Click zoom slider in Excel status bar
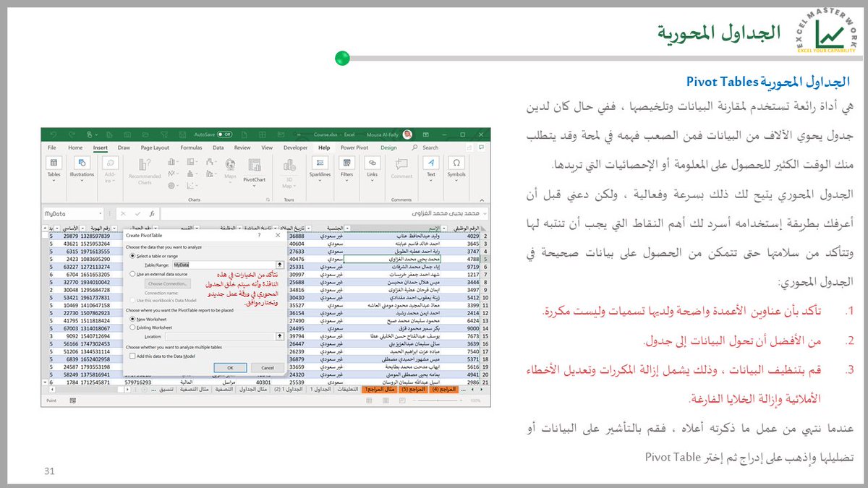The height and width of the screenshot is (488, 868). coord(438,401)
